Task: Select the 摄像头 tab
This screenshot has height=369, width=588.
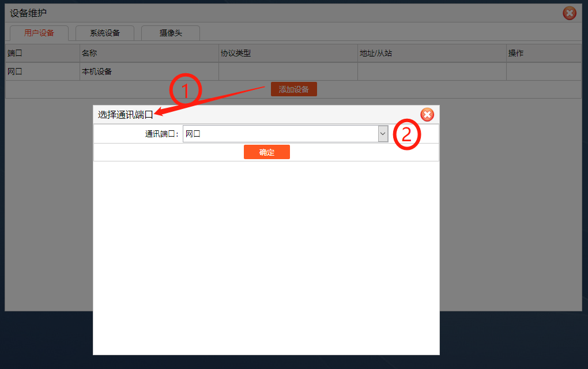Action: [x=171, y=33]
